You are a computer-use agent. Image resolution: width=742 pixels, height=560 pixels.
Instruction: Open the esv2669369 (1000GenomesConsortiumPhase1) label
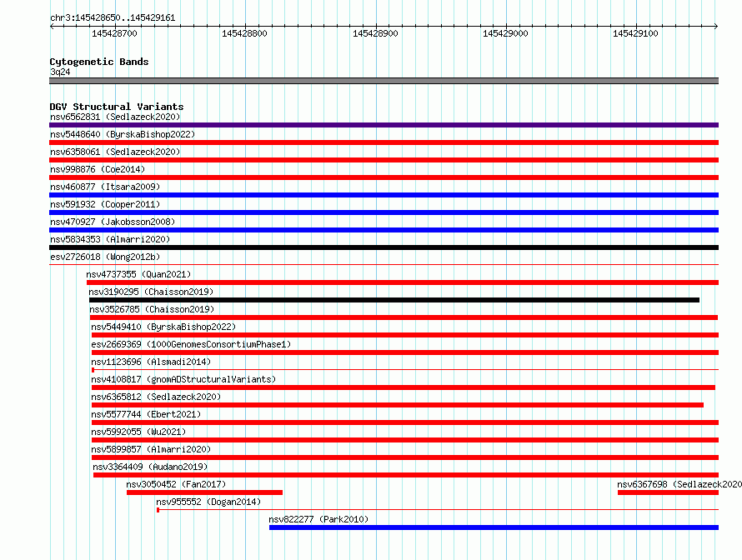tap(191, 344)
